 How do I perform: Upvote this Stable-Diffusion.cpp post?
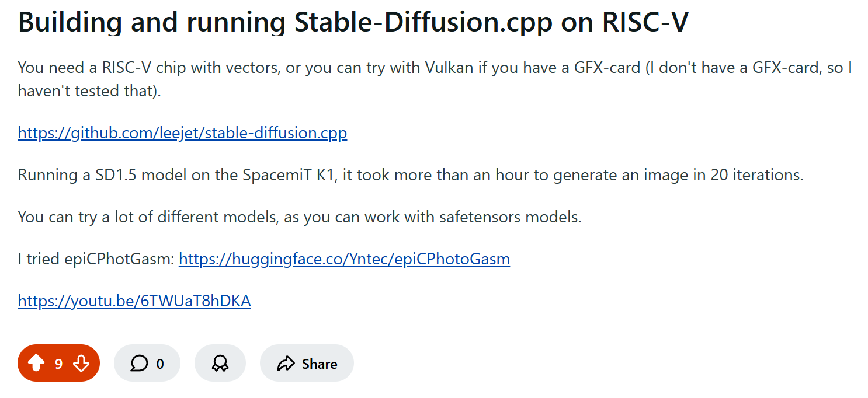36,364
